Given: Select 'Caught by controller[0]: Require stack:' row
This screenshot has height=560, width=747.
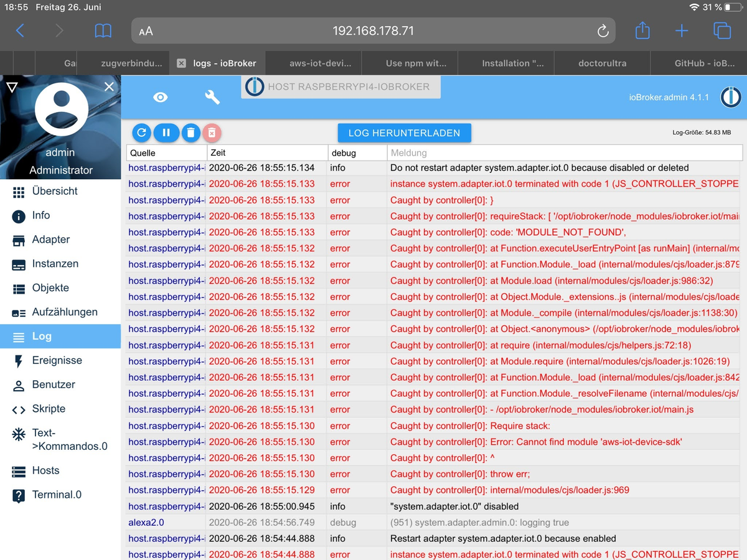Looking at the screenshot, I should (x=435, y=426).
